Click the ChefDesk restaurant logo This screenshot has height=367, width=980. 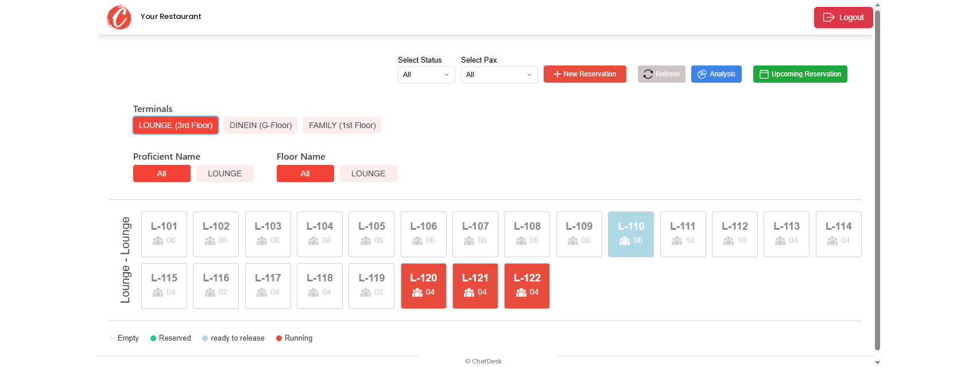coord(119,17)
